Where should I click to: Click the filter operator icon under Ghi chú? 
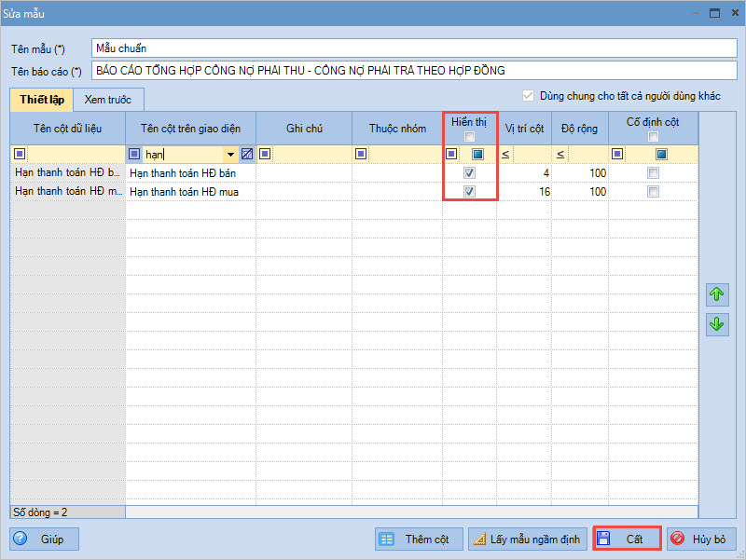(x=265, y=155)
